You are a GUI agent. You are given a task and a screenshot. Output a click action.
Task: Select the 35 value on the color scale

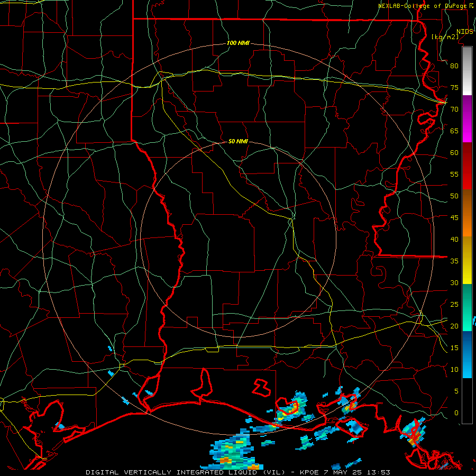tap(454, 261)
